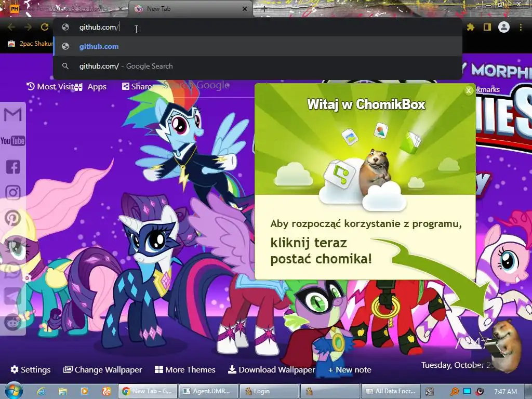532x399 pixels.
Task: Open the Chrome three-dot menu
Action: click(x=521, y=27)
